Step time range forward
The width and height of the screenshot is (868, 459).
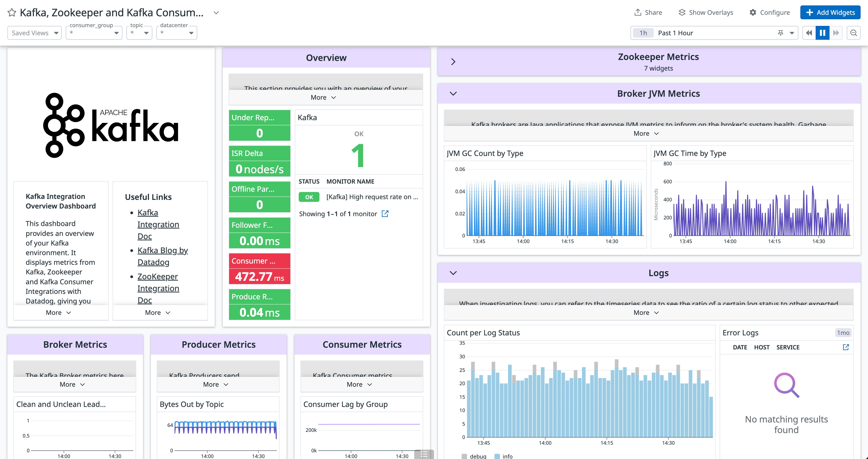pyautogui.click(x=836, y=33)
